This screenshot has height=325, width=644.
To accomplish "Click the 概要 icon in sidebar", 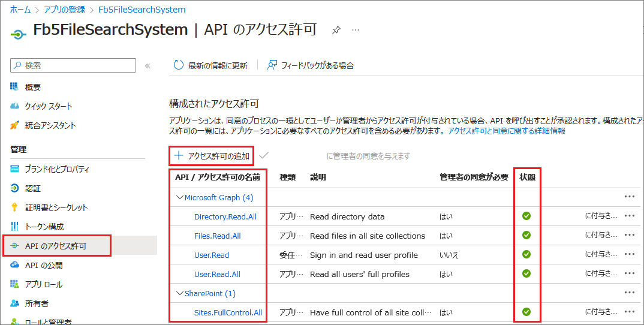I will (15, 87).
